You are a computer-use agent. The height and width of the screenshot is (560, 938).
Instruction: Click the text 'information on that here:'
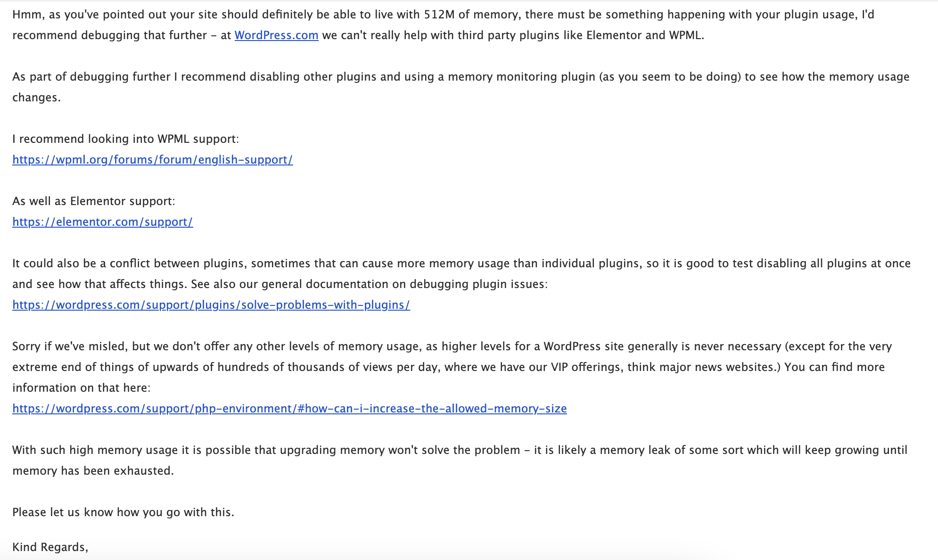[x=81, y=388]
